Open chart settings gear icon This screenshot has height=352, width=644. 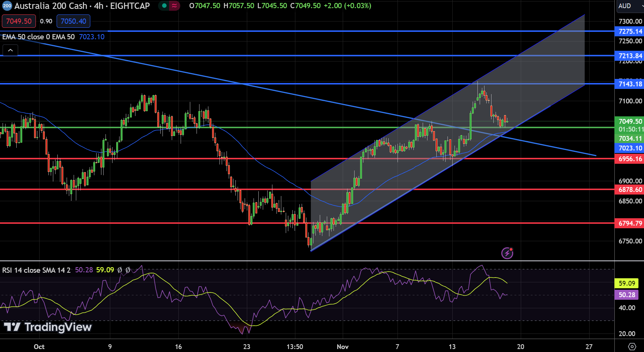click(x=632, y=347)
